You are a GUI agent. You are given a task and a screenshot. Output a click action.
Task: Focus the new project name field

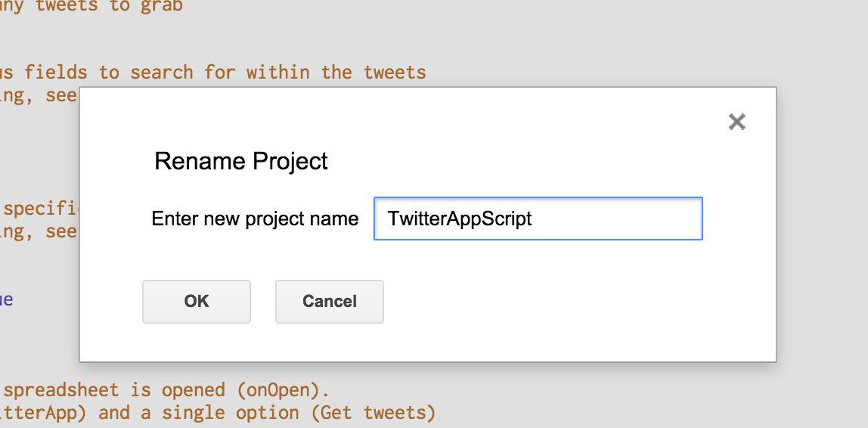538,219
